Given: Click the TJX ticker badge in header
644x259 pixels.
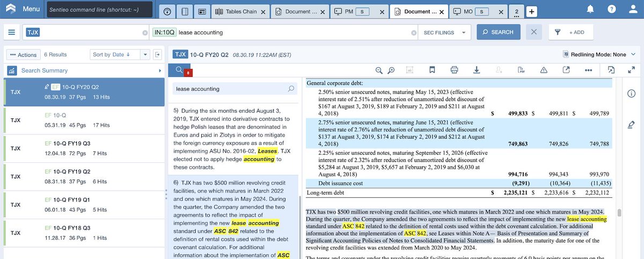Looking at the screenshot, I should tap(180, 54).
